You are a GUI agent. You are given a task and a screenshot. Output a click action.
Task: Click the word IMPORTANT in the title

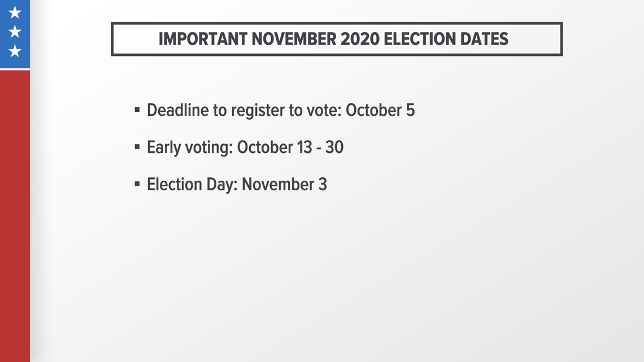pyautogui.click(x=203, y=39)
